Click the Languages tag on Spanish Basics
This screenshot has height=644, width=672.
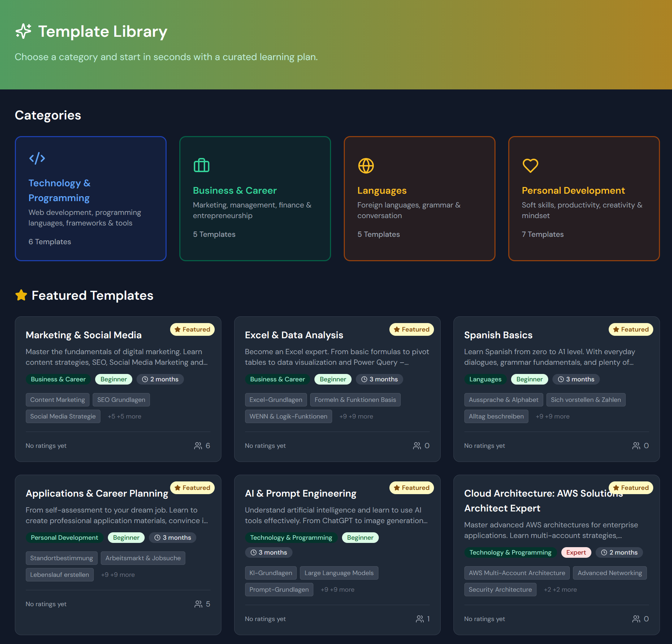coord(485,379)
